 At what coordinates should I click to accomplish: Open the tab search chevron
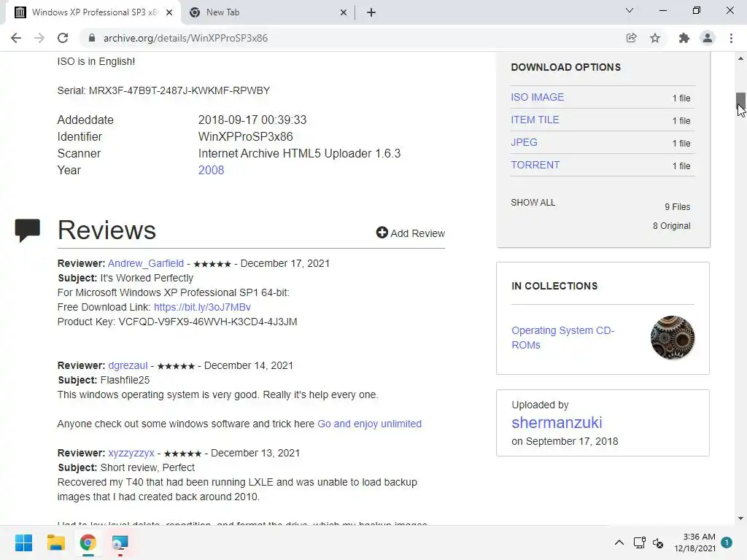tap(630, 10)
